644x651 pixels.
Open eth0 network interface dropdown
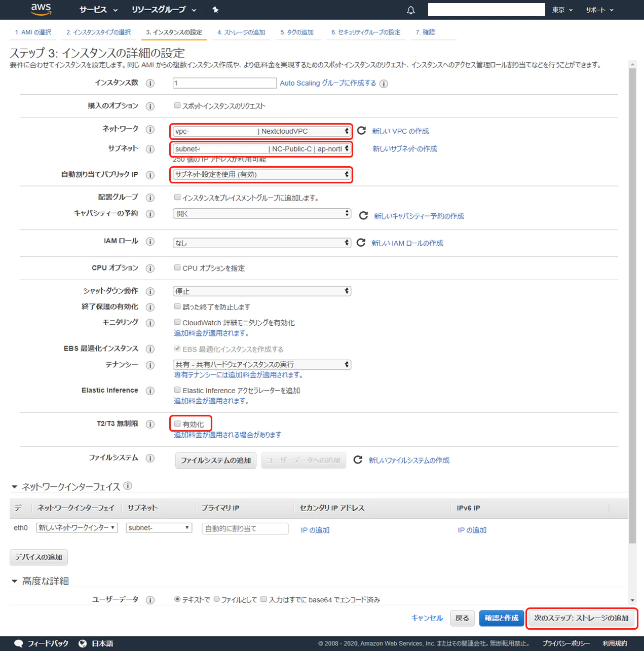(77, 528)
